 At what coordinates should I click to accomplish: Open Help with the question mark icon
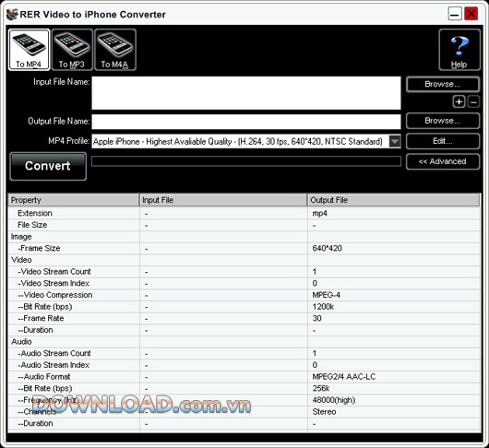click(x=459, y=50)
